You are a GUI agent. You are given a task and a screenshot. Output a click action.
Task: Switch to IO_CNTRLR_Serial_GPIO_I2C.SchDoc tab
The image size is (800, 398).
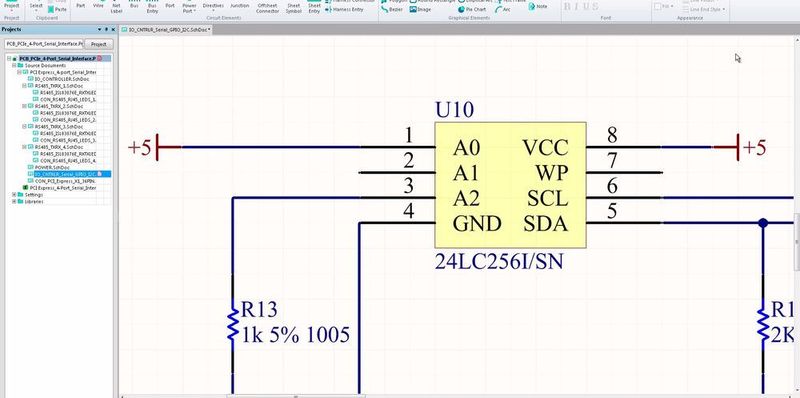tap(166, 30)
